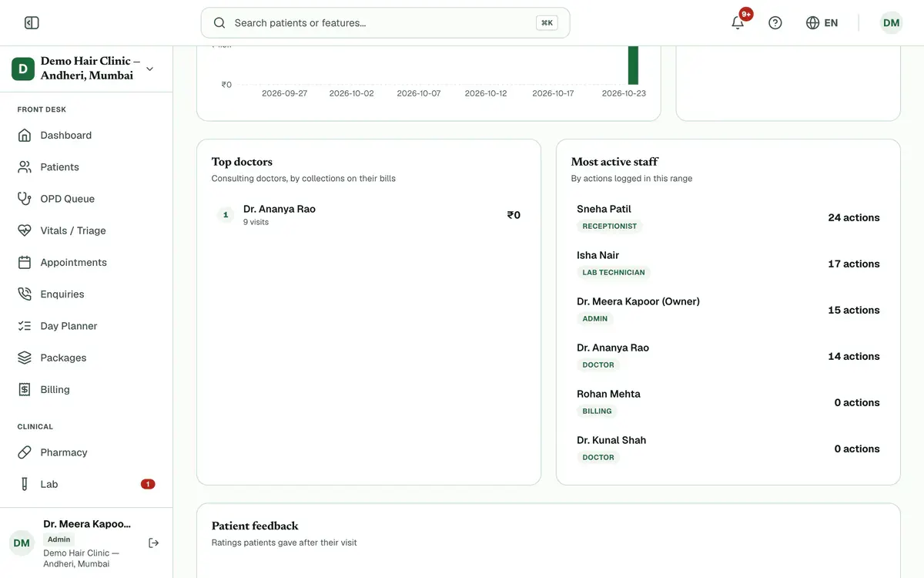This screenshot has height=578, width=924.
Task: Click the logout arrow icon
Action: (x=154, y=543)
